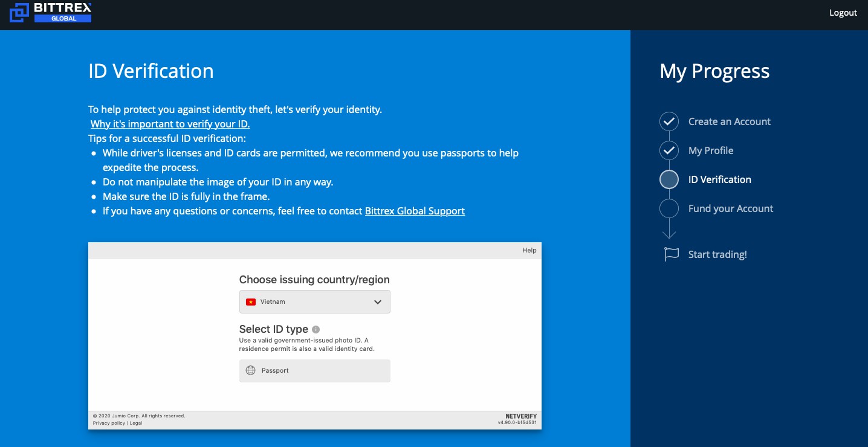Click the NETVERIFY label in the frame footer
868x447 pixels.
coord(521,416)
